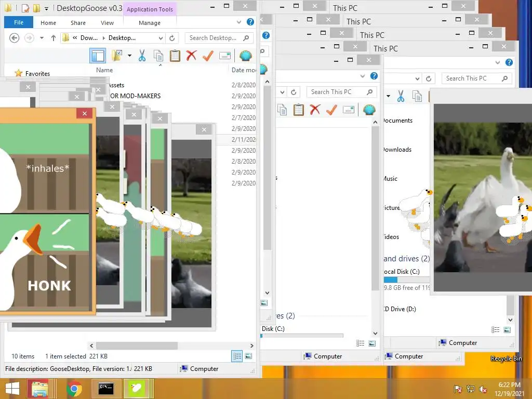Select Large icons view in empty-pane This PC window
The width and height of the screenshot is (532, 399).
click(x=372, y=343)
